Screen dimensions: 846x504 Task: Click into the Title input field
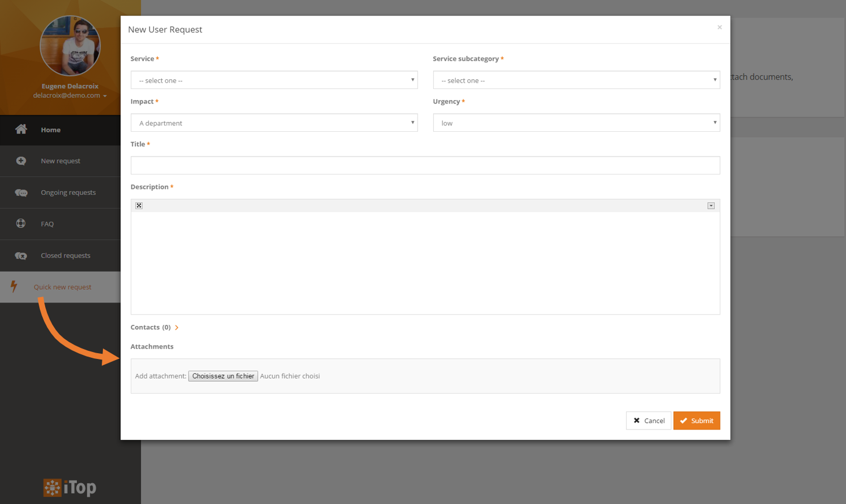tap(425, 165)
